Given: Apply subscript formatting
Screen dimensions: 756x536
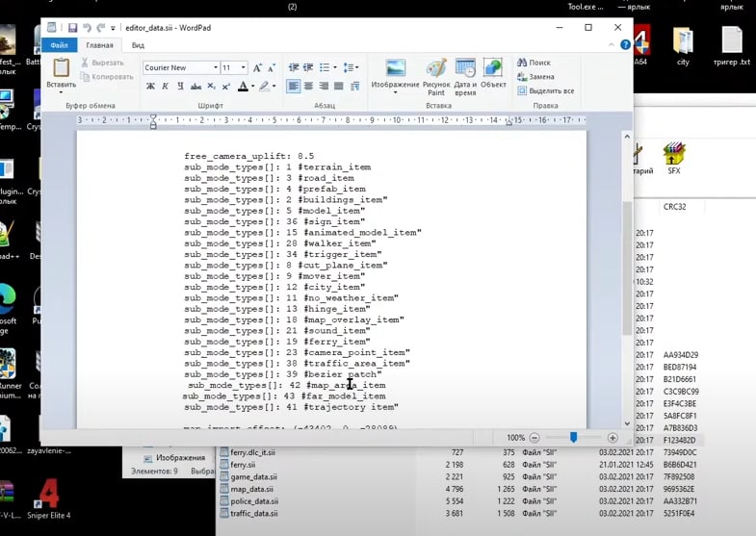Looking at the screenshot, I should tap(211, 87).
